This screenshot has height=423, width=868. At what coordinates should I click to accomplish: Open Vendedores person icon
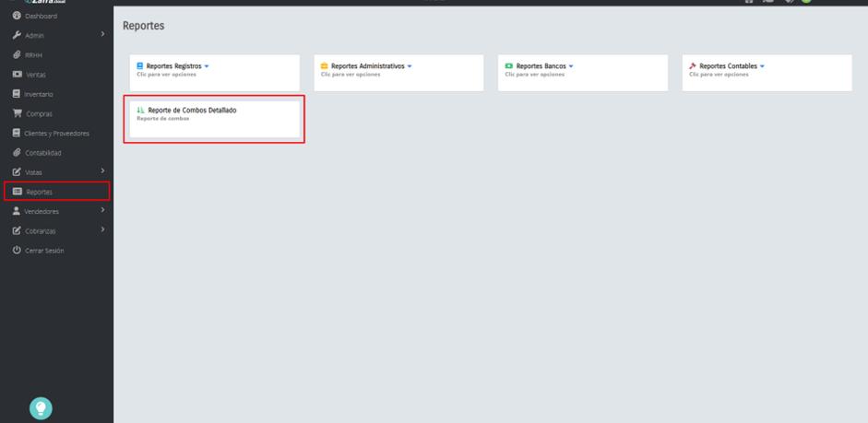[17, 211]
